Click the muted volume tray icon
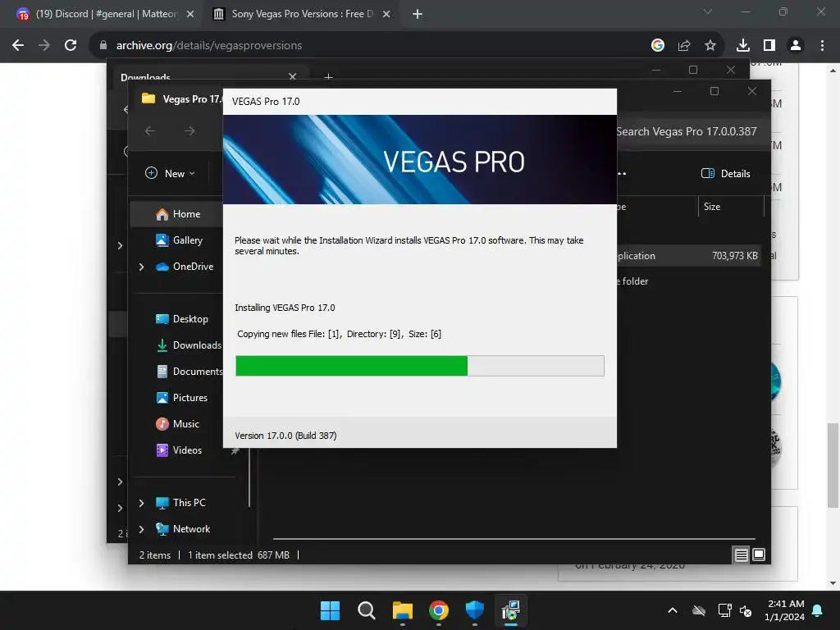The width and height of the screenshot is (840, 630). point(746,610)
